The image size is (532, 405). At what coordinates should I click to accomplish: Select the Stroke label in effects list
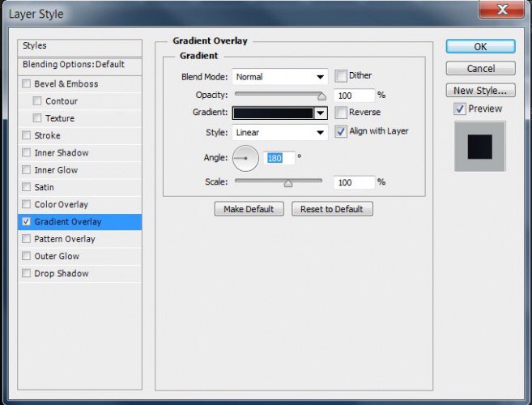pos(47,135)
